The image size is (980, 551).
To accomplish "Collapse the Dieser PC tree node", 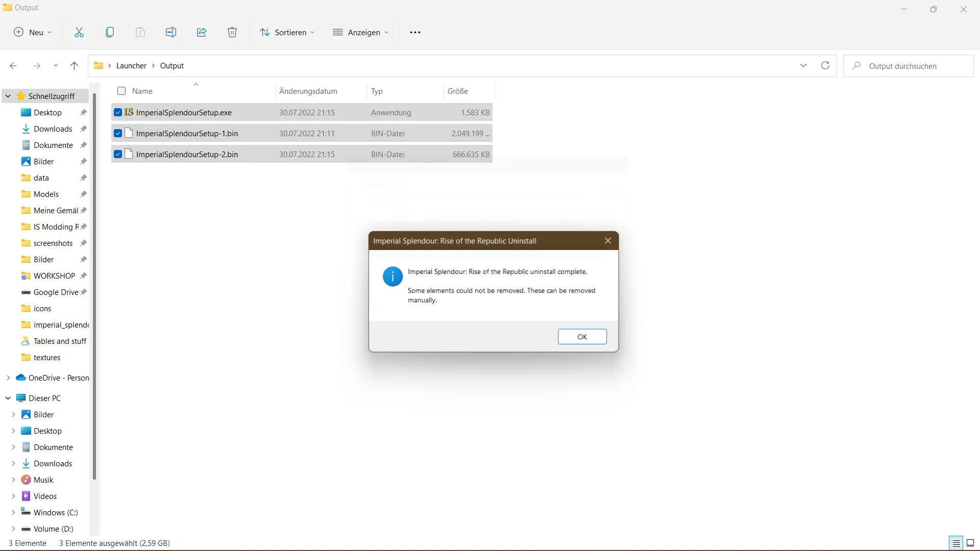I will click(x=8, y=398).
